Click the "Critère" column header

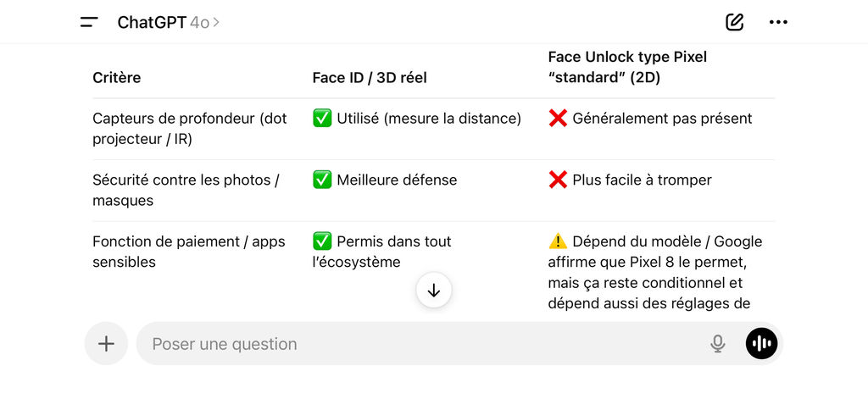coord(117,78)
